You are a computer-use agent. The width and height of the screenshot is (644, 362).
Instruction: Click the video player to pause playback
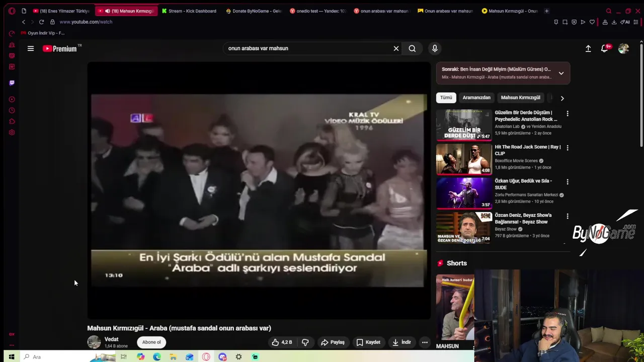coord(259,190)
